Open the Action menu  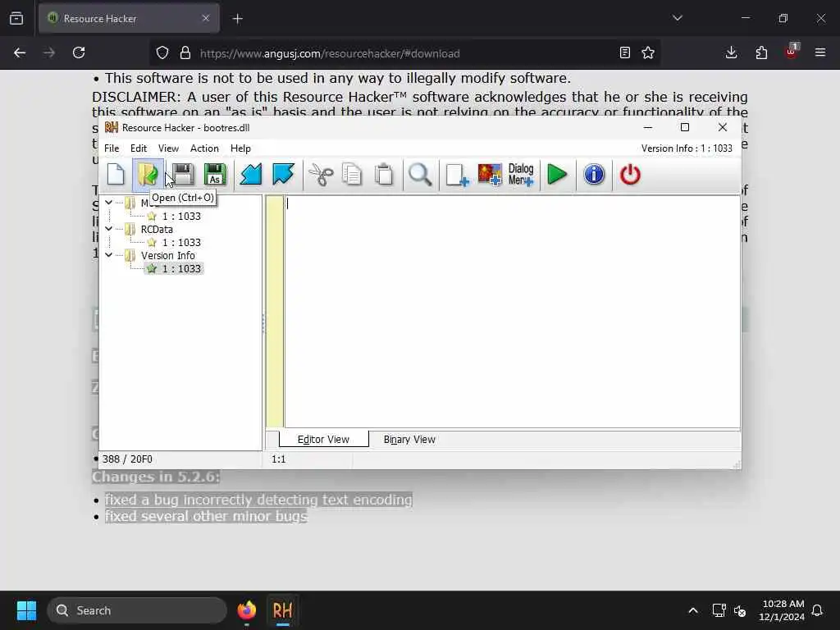coord(204,148)
